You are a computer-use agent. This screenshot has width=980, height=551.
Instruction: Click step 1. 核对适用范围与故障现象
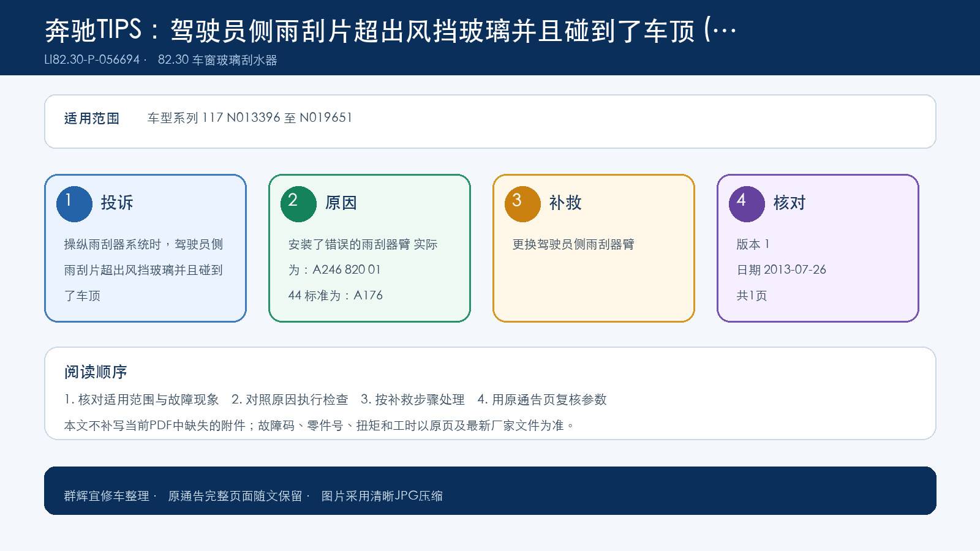tap(141, 400)
